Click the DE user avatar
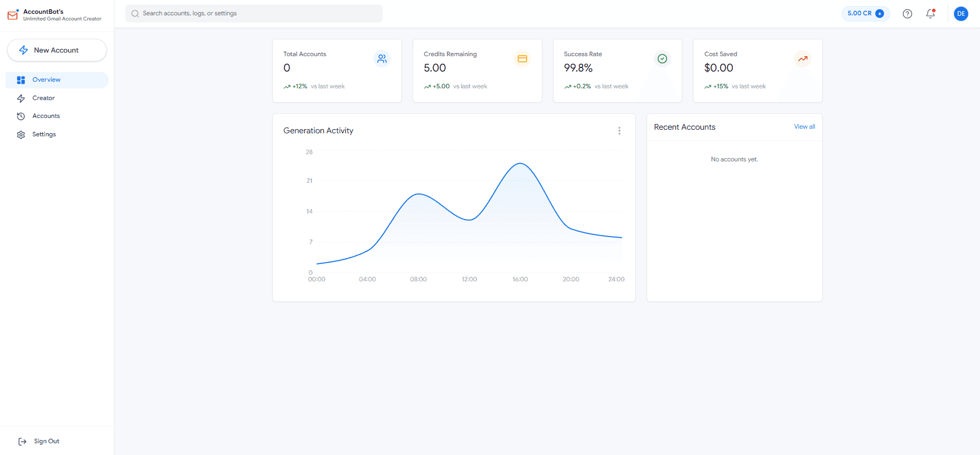980x455 pixels. coord(961,14)
